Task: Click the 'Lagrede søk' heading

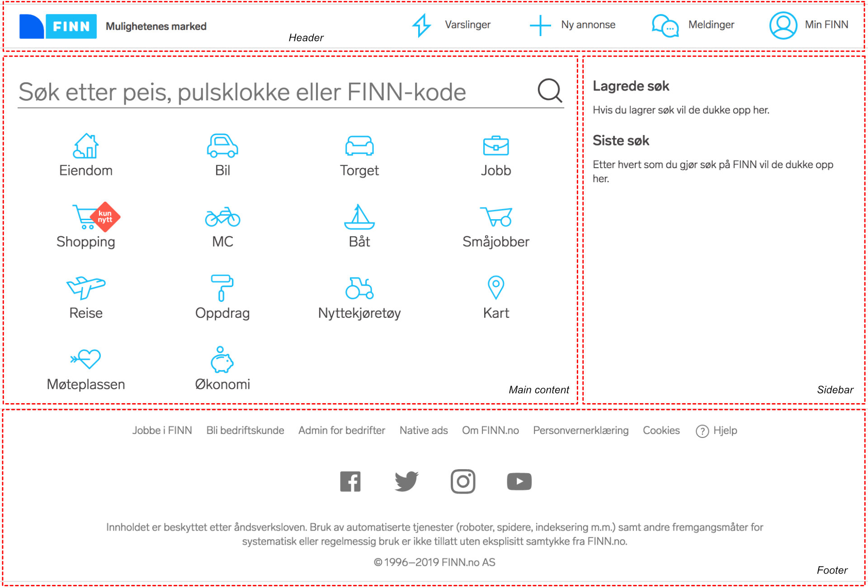Action: pos(631,86)
